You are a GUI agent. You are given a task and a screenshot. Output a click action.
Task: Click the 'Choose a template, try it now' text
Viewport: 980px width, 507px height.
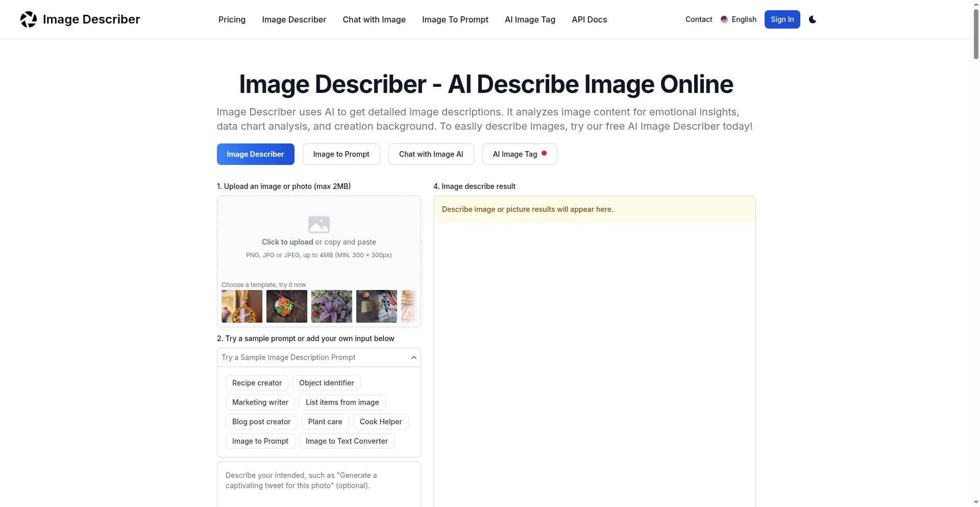(264, 285)
